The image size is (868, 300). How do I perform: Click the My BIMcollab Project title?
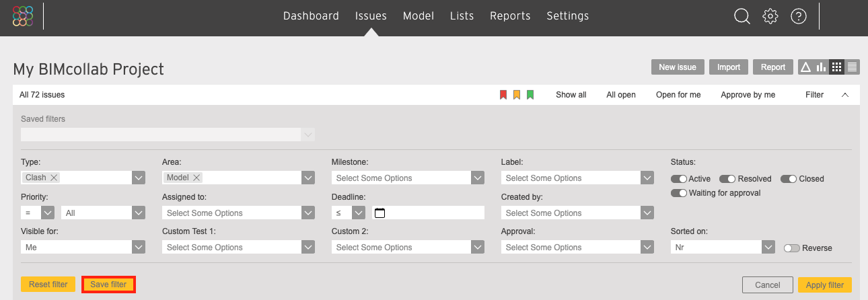click(88, 69)
